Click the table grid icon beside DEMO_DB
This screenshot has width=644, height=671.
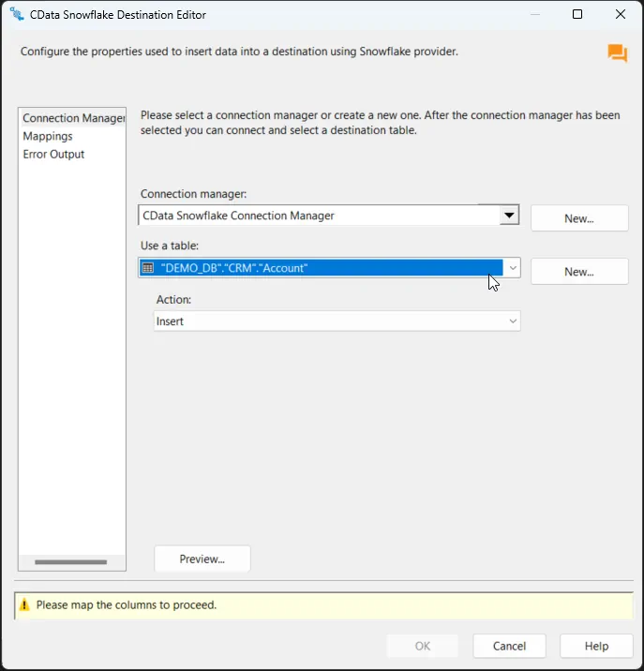coord(147,268)
